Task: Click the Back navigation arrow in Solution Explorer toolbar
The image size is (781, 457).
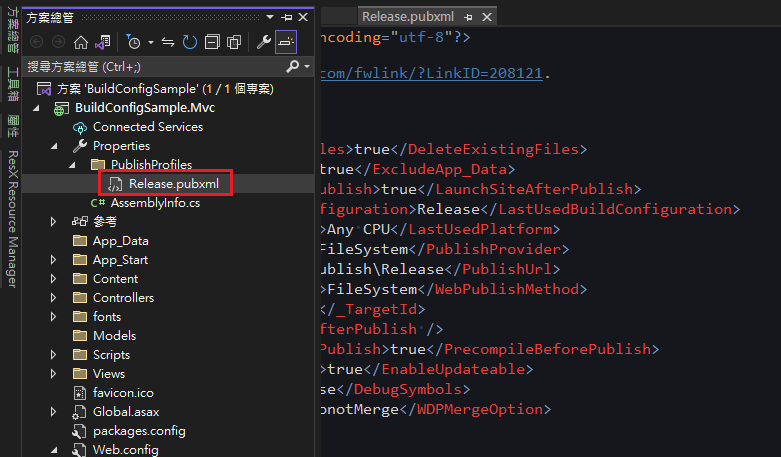Action: (x=36, y=42)
